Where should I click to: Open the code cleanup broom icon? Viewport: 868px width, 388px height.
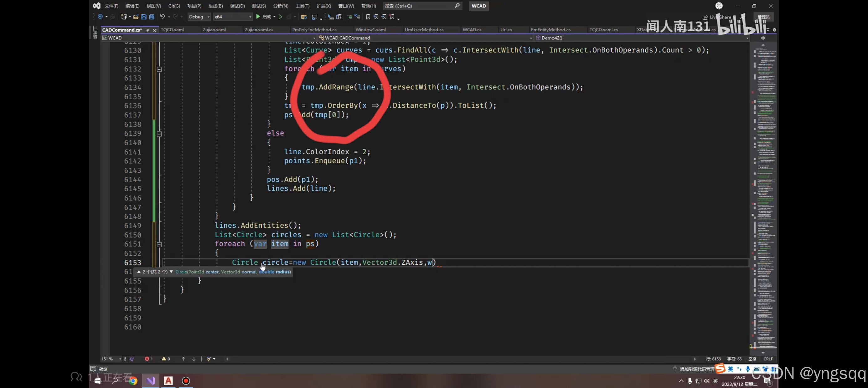click(x=209, y=359)
